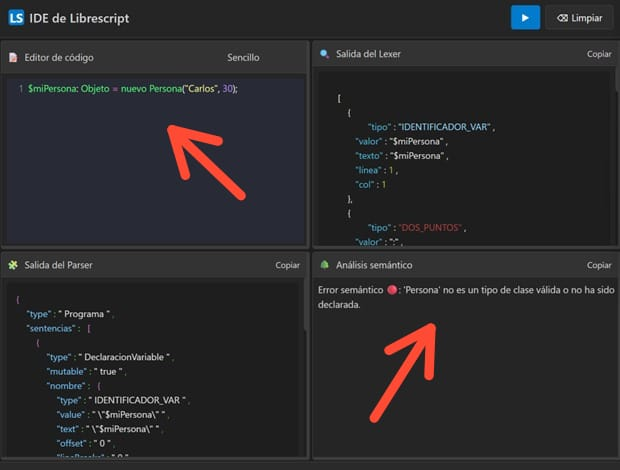Click the "col" : 1 entry in Lexer output

[x=370, y=185]
